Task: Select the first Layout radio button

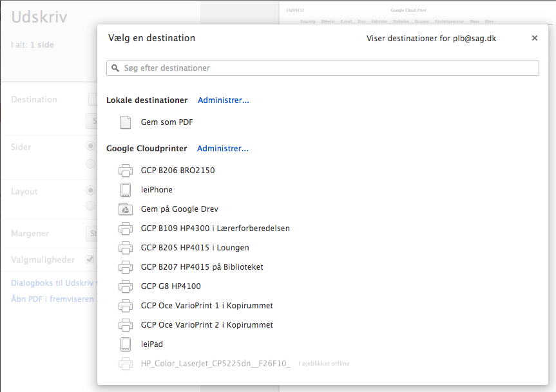Action: (x=91, y=191)
